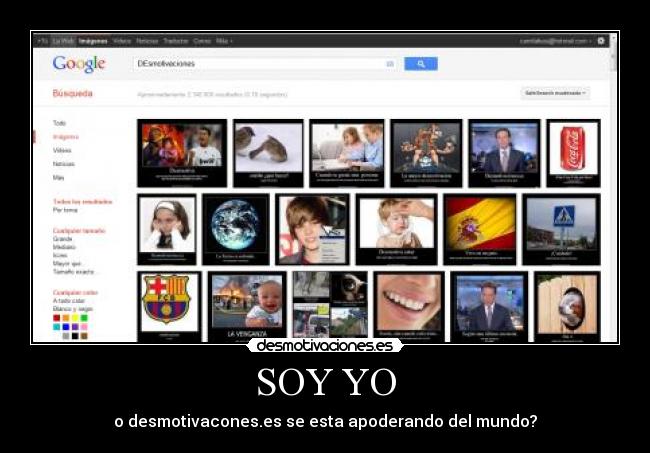The width and height of the screenshot is (650, 453).
Task: Pick the yellow color swatch
Action: tap(75, 318)
